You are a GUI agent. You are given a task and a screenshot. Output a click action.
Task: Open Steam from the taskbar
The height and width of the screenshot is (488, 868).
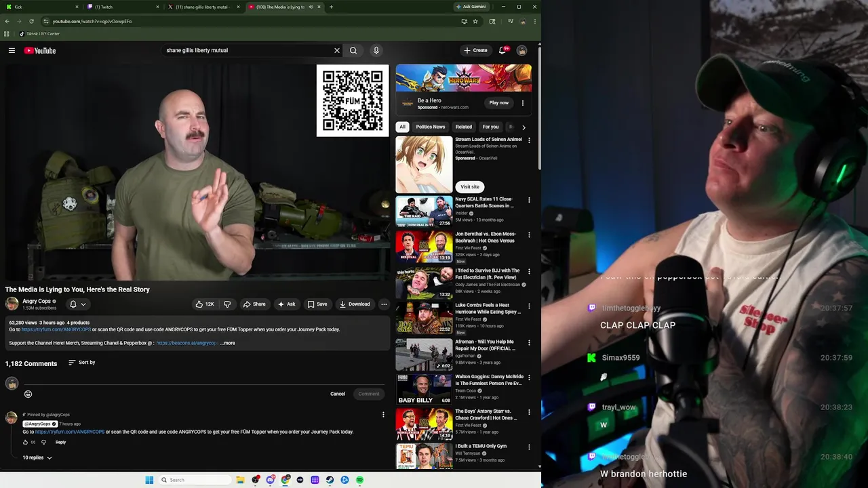coord(330,480)
